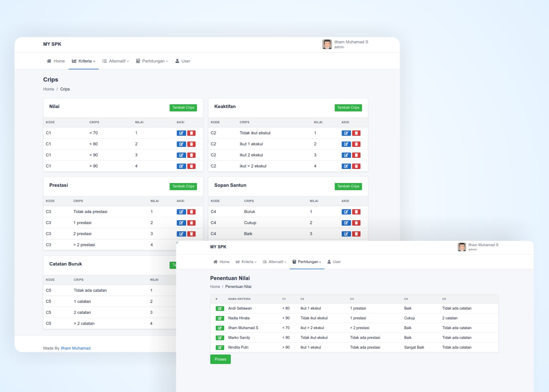
Task: Delete the '1 prestasi' crips row
Action: (x=191, y=223)
